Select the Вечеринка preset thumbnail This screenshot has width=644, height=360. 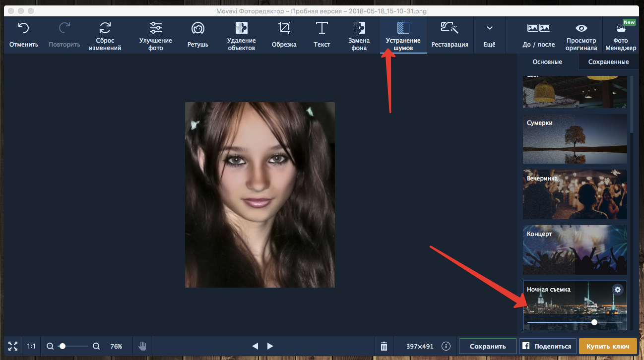[575, 194]
